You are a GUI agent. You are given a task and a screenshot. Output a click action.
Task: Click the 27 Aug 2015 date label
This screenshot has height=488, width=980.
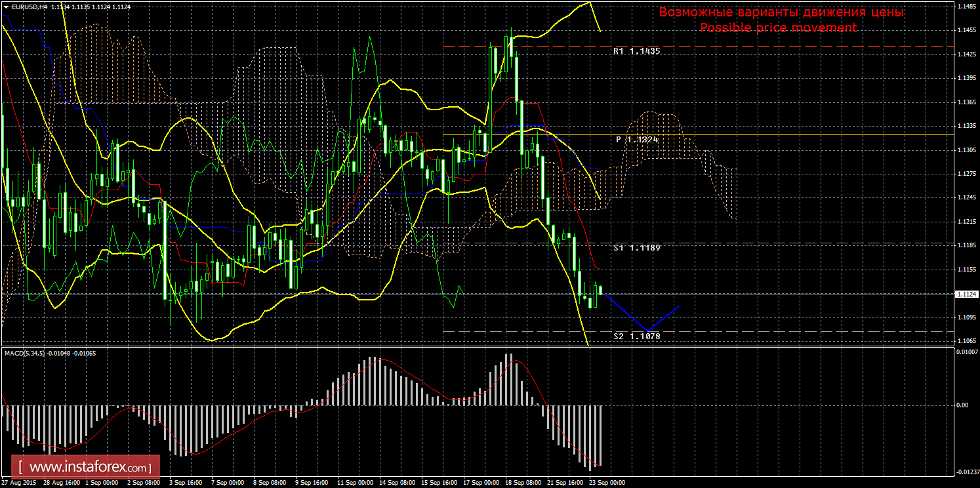18,483
